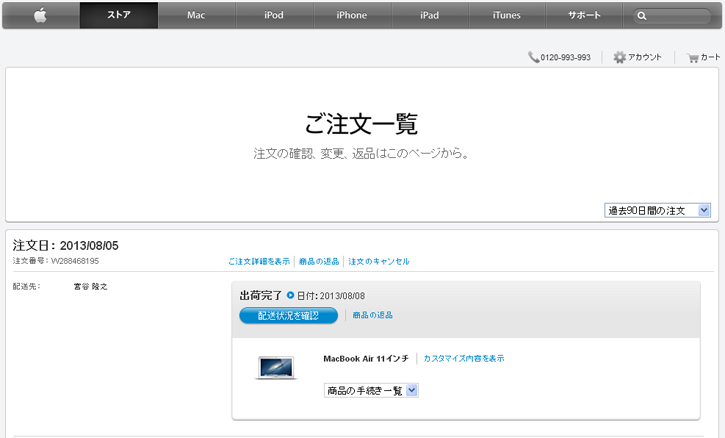Click the phone icon beside 0120-993-993
Viewport: 725px width, 438px height.
coord(533,57)
